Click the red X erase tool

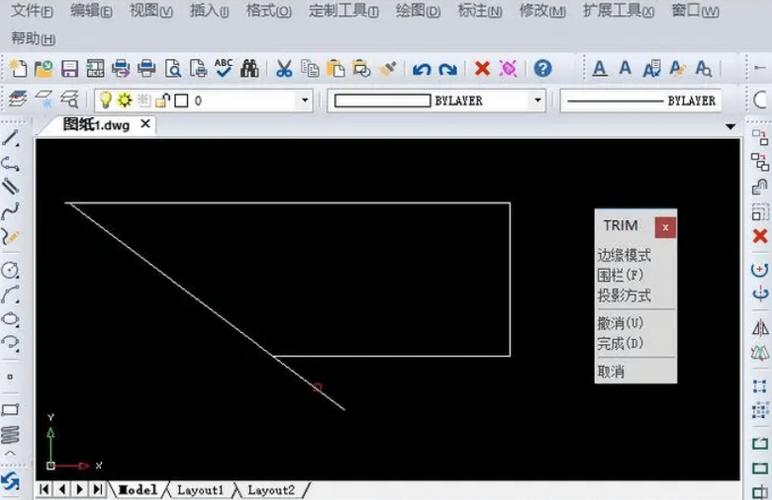pos(760,236)
